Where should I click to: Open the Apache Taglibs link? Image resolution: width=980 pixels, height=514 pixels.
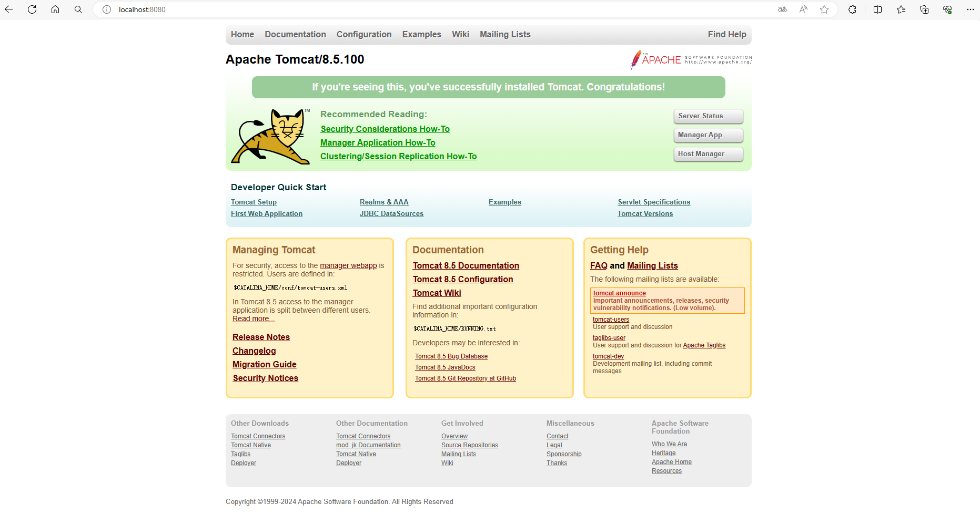704,345
